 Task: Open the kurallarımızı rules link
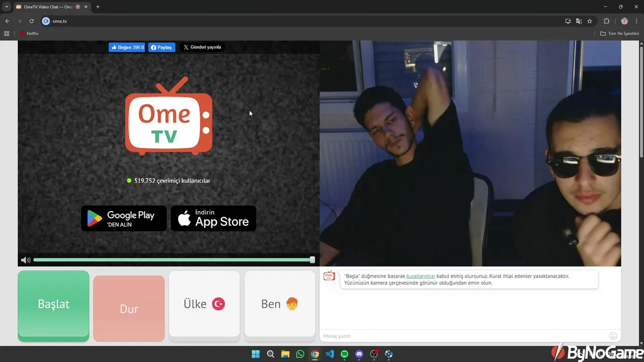point(421,276)
